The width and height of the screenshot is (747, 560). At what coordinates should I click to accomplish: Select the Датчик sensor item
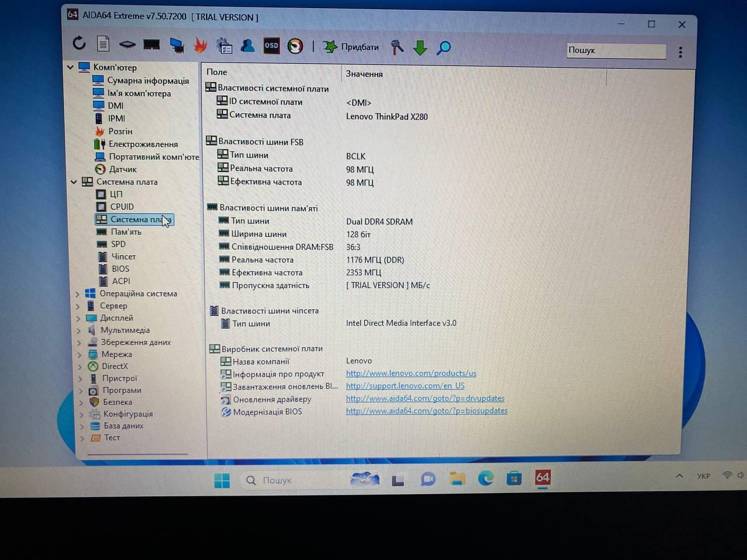click(123, 169)
